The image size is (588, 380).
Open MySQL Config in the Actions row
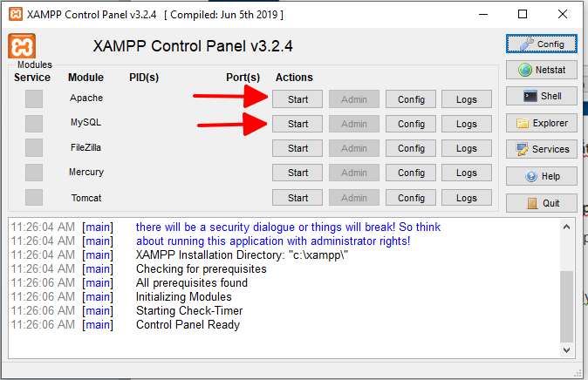pos(411,123)
